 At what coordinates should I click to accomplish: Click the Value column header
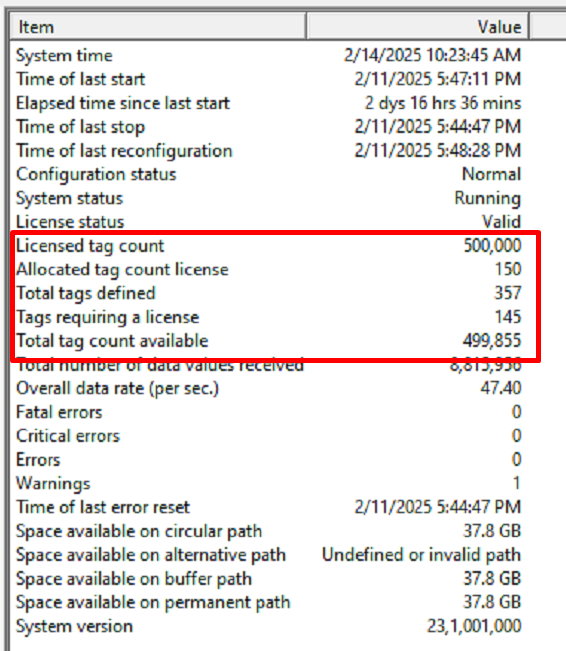point(418,27)
